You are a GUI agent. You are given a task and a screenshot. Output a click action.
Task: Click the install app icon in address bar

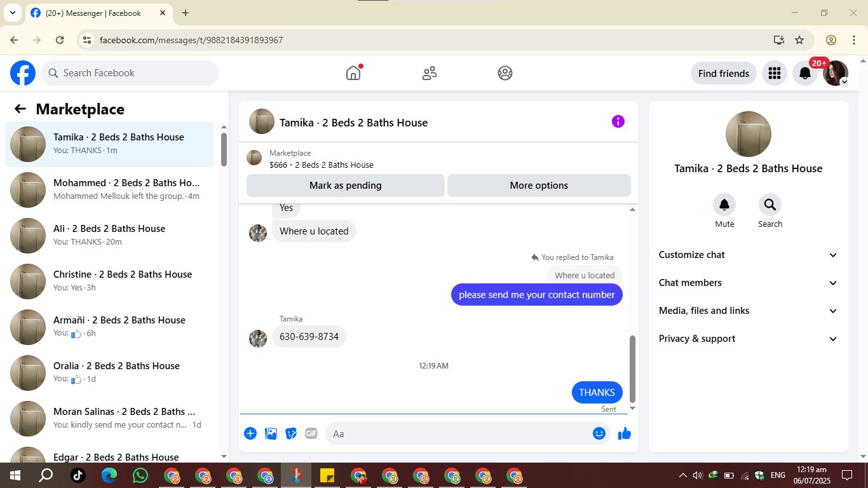click(x=779, y=40)
